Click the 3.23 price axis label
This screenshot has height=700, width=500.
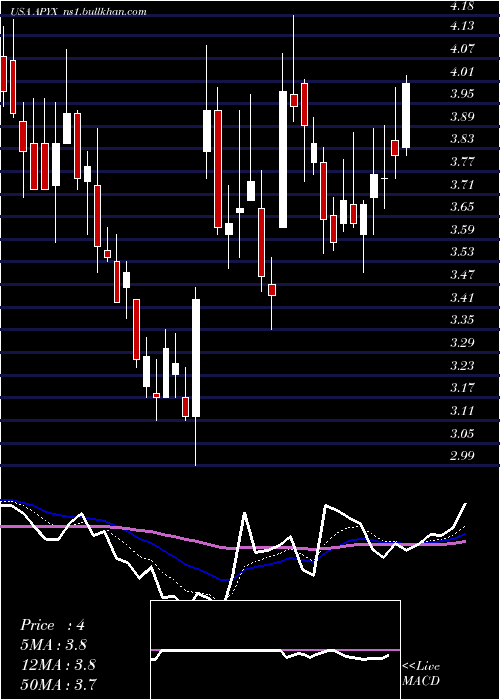point(462,365)
